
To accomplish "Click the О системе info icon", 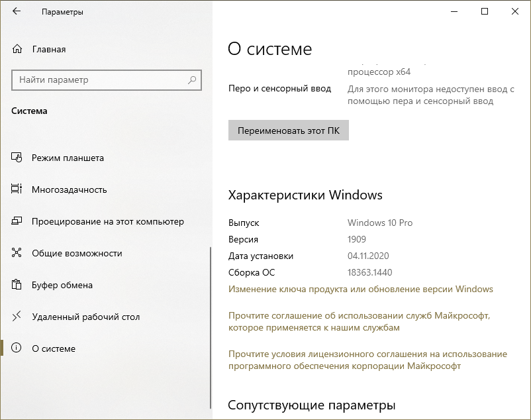I will click(17, 349).
